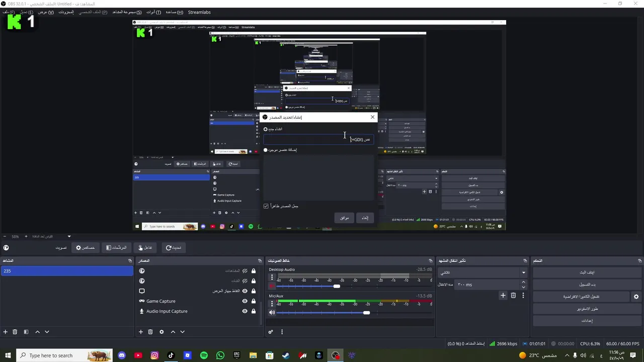644x362 pixels.
Task: Undock the Controls panel
Action: pyautogui.click(x=640, y=260)
